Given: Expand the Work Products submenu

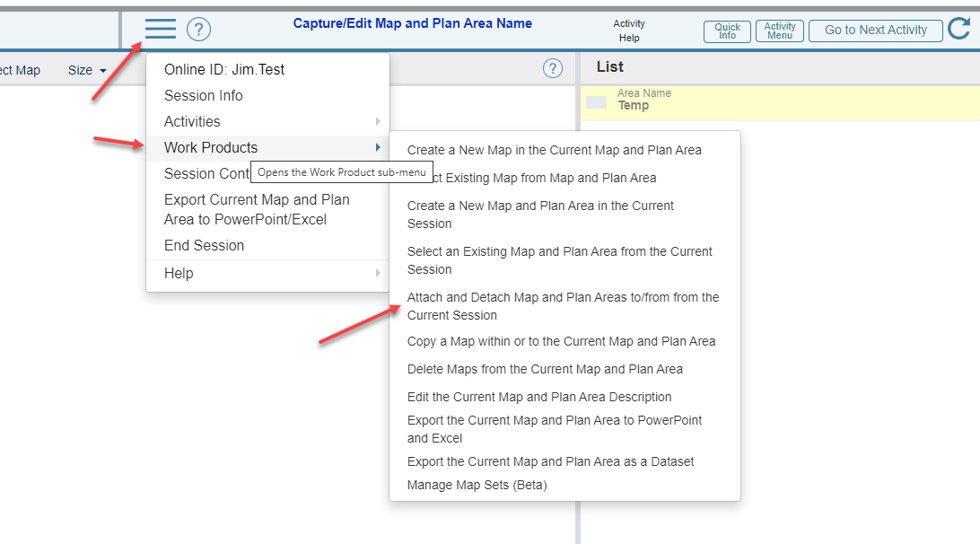Looking at the screenshot, I should click(x=267, y=147).
